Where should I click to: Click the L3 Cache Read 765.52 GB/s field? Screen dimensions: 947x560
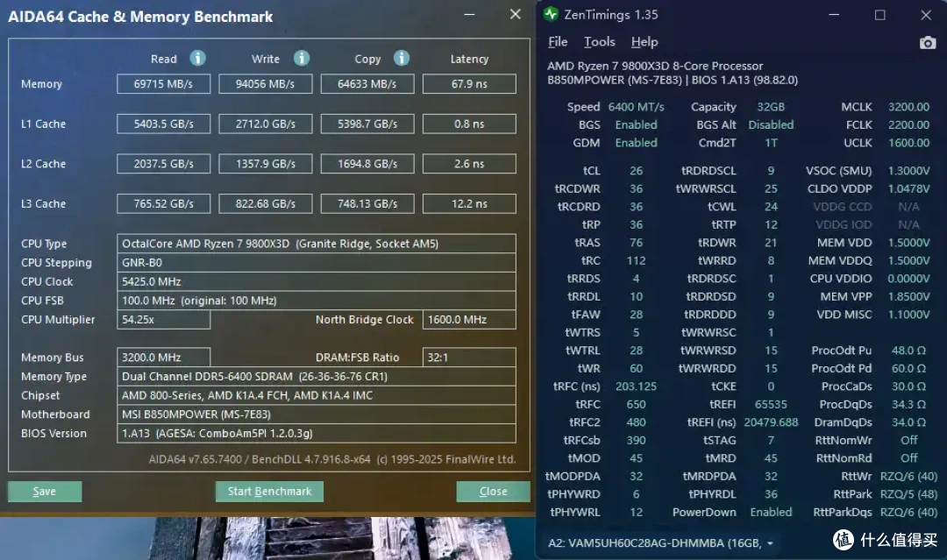[164, 204]
